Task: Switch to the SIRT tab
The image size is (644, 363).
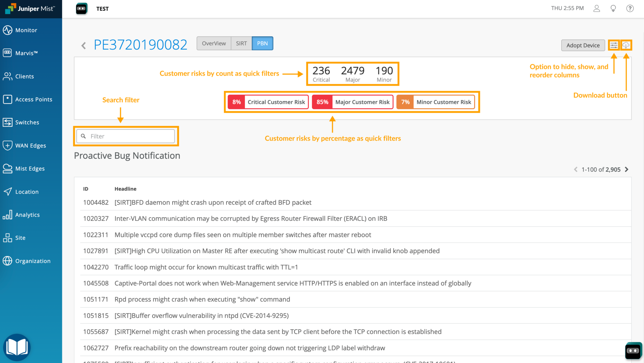Action: click(x=241, y=43)
